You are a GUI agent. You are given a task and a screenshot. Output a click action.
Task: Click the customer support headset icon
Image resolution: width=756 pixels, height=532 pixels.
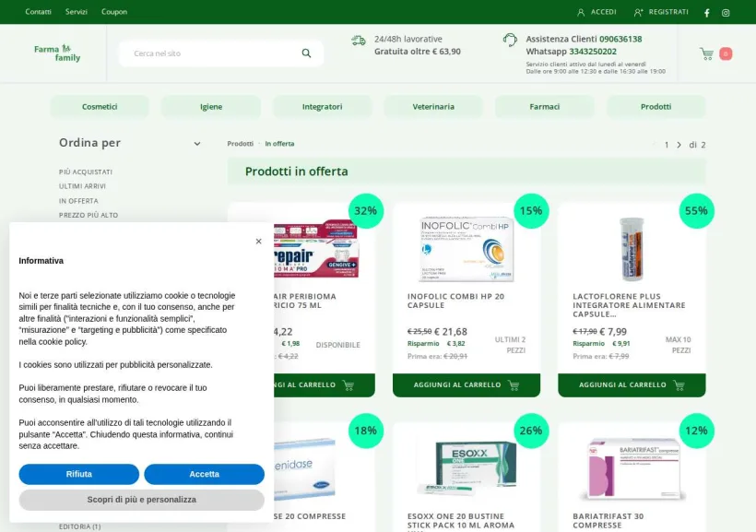tap(510, 40)
